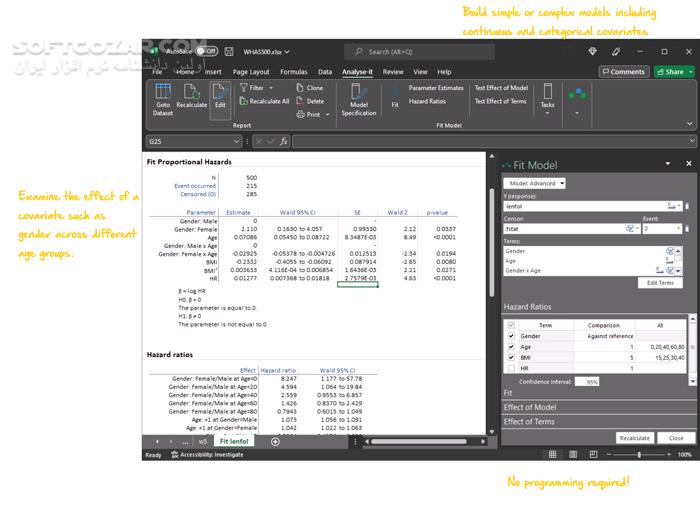Open the Name Box dropdown showing G25
Viewport: 700px width, 505px height.
pyautogui.click(x=236, y=141)
